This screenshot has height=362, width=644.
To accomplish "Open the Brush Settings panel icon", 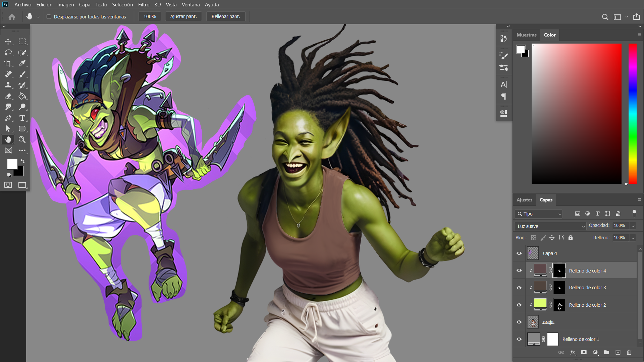I will (x=504, y=56).
